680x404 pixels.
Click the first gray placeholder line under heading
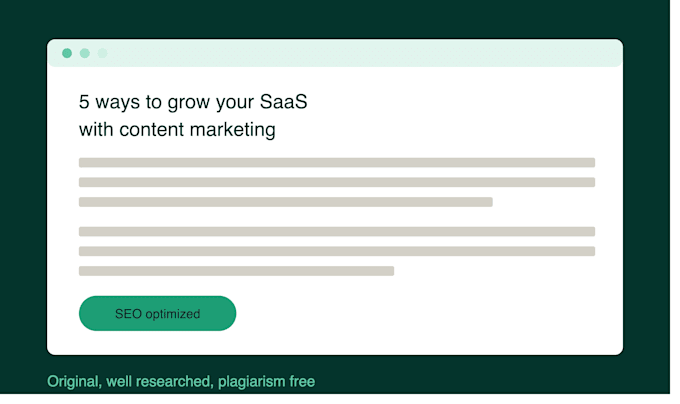(337, 163)
